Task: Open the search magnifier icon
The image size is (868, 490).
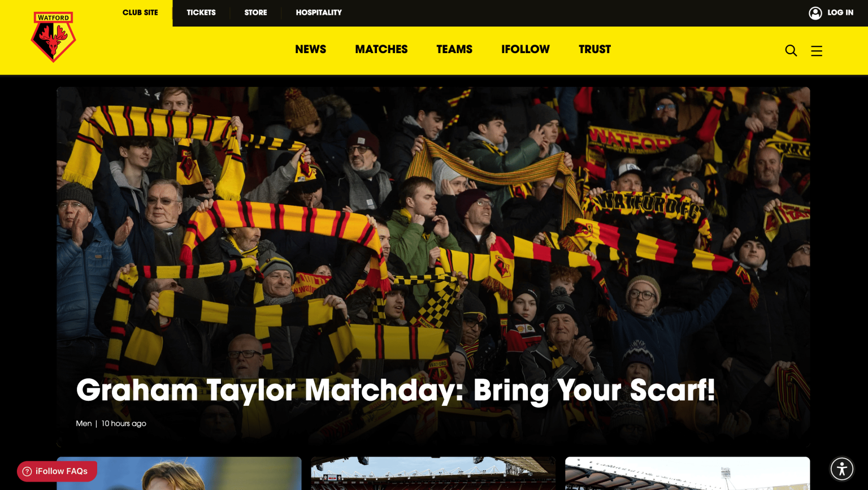Action: (x=791, y=51)
